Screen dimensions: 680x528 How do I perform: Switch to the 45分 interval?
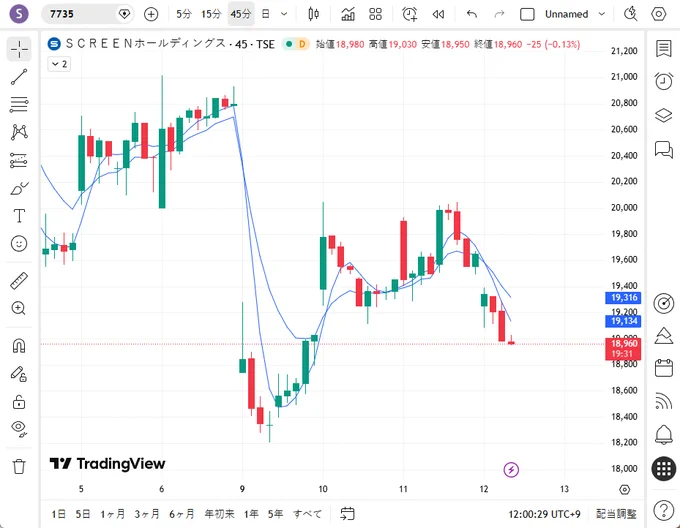point(241,14)
